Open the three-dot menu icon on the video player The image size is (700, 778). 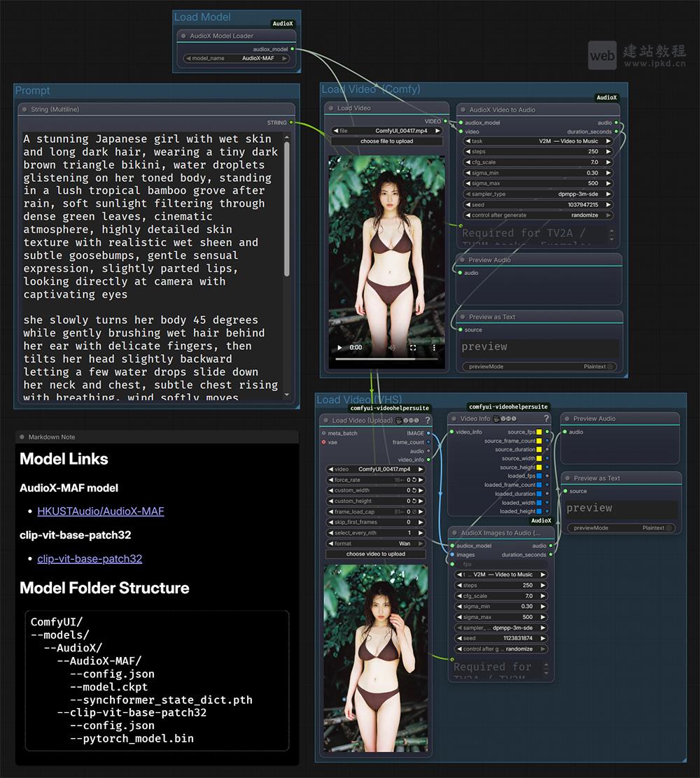coord(434,348)
